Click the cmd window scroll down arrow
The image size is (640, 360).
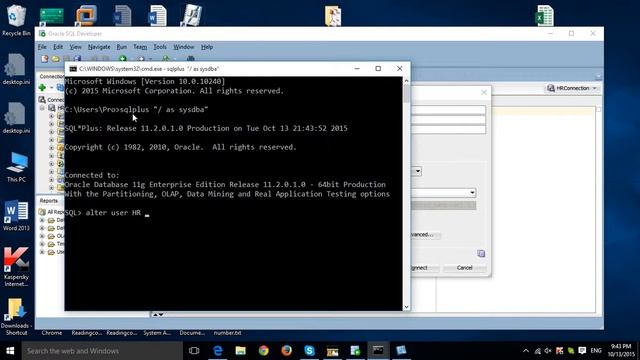(406, 307)
